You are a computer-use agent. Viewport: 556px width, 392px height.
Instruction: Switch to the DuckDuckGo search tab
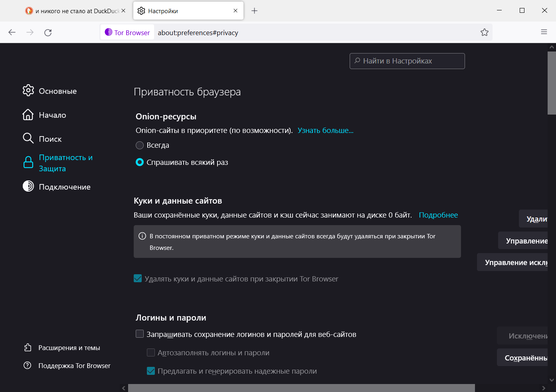[x=75, y=11]
